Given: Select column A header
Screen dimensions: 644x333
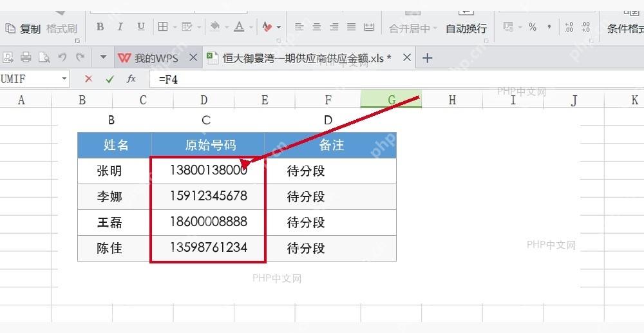Looking at the screenshot, I should click(x=21, y=100).
